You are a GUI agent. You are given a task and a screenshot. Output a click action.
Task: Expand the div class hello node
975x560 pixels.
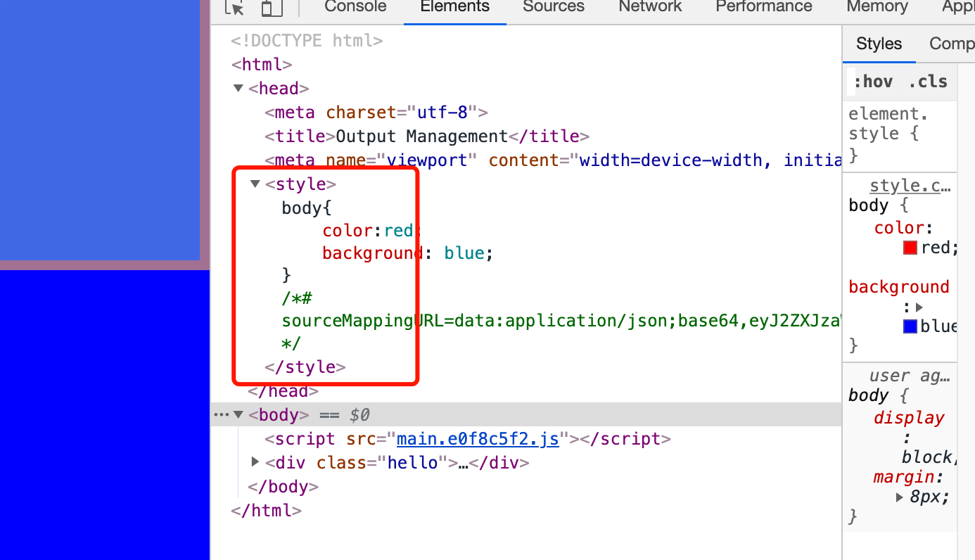(255, 463)
